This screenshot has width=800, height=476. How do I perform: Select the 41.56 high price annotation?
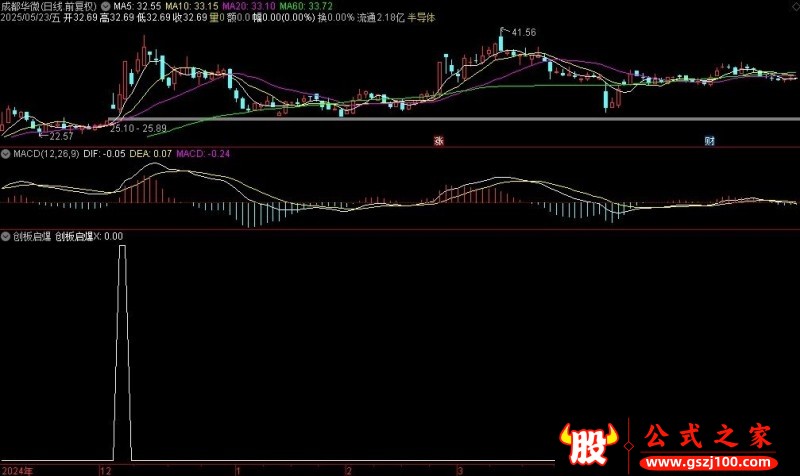click(x=523, y=32)
